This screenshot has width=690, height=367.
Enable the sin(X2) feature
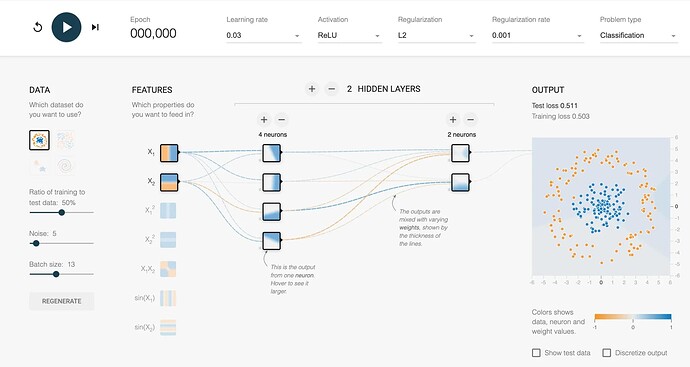click(x=168, y=327)
